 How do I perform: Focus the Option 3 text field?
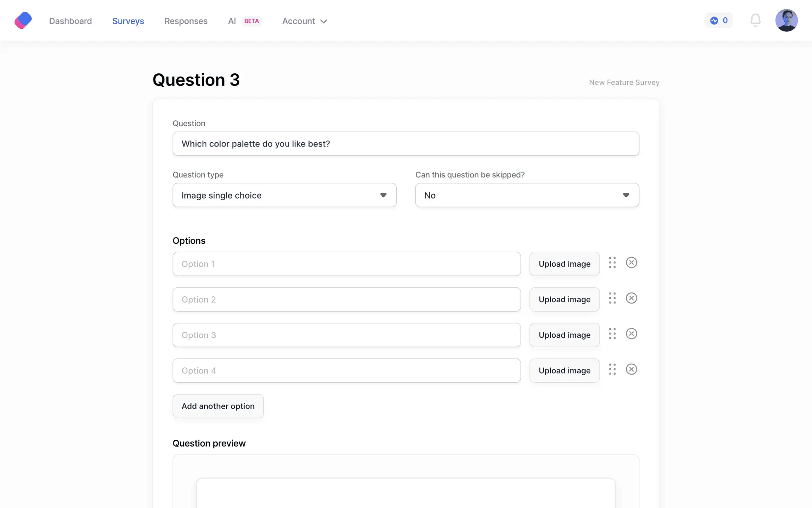tap(346, 335)
